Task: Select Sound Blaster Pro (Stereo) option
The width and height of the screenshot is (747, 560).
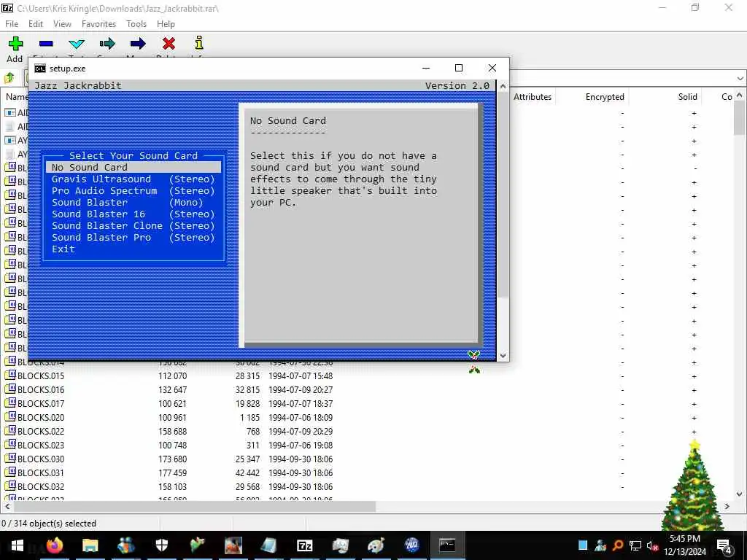Action: click(x=133, y=237)
